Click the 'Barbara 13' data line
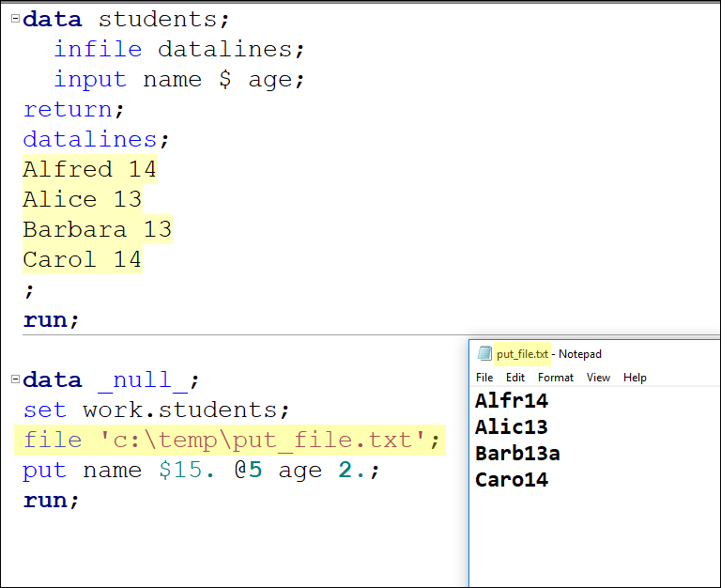Screen dimensions: 721x588 (98, 229)
